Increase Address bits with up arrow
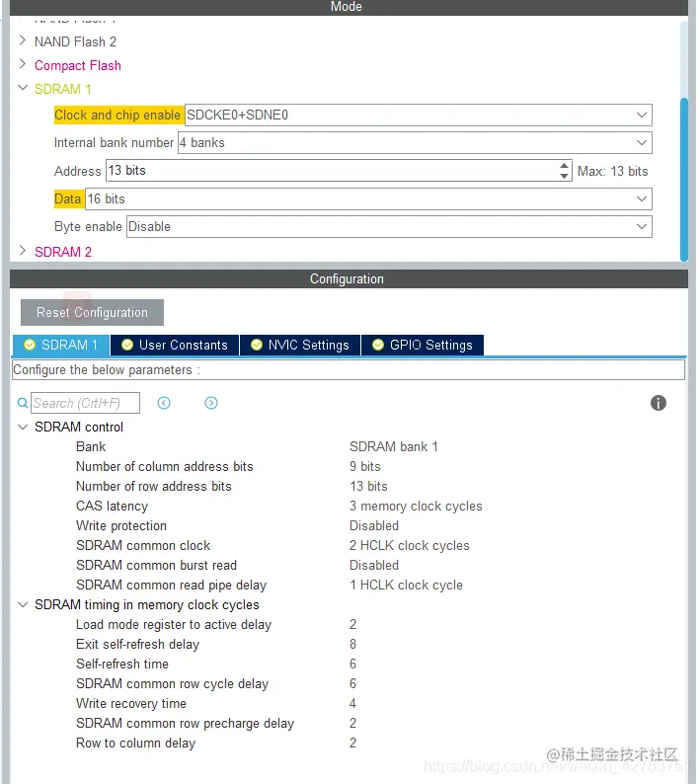Viewport: 699px width, 784px height. [x=564, y=166]
